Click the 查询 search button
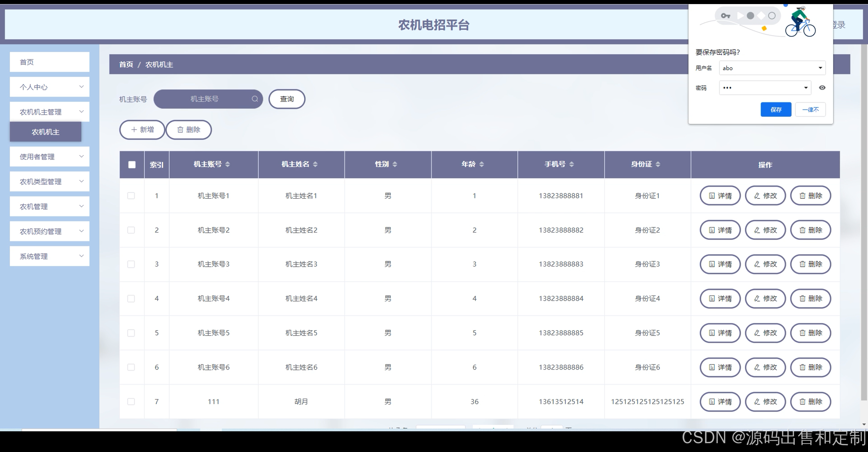868x452 pixels. [x=287, y=99]
